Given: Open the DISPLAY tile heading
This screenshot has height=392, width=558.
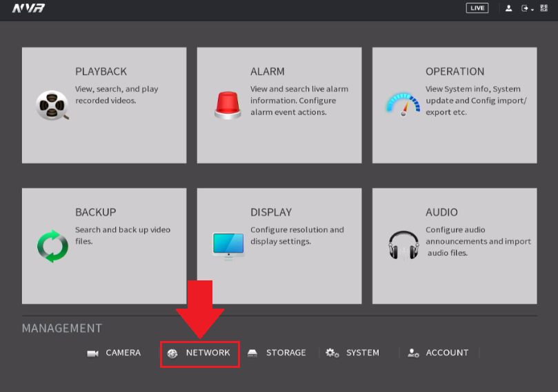Looking at the screenshot, I should click(x=271, y=212).
